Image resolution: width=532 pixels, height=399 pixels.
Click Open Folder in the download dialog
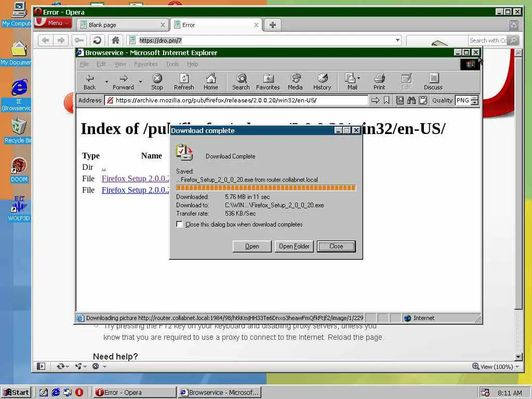(294, 246)
